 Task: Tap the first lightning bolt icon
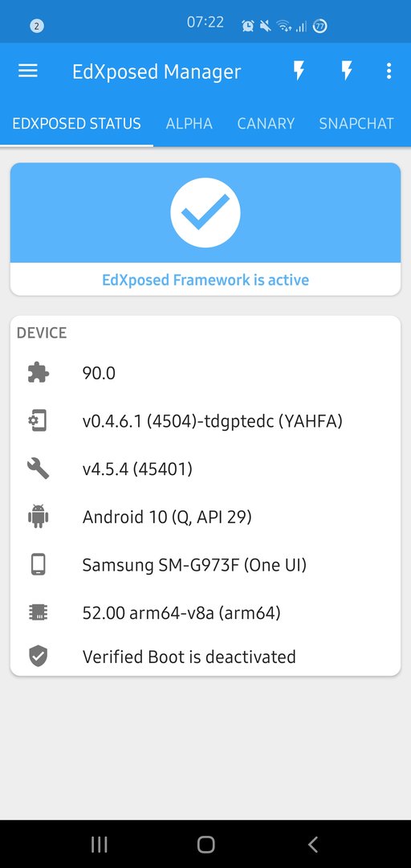[299, 71]
